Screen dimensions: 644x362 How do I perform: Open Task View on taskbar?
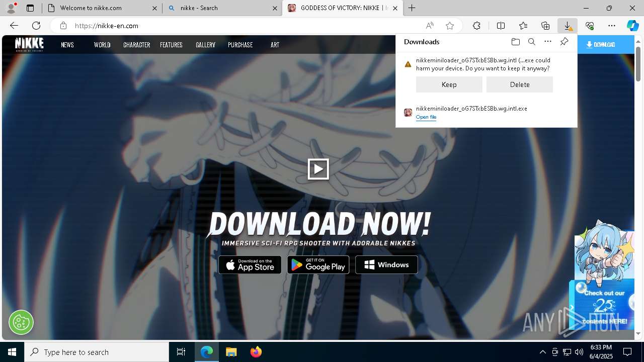[x=181, y=352]
